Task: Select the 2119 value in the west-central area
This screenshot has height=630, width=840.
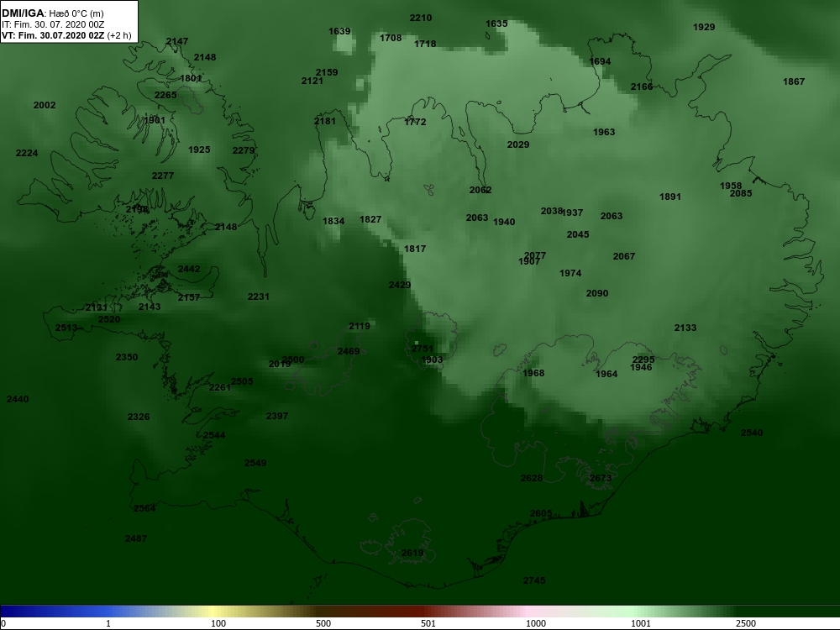Action: click(x=360, y=326)
